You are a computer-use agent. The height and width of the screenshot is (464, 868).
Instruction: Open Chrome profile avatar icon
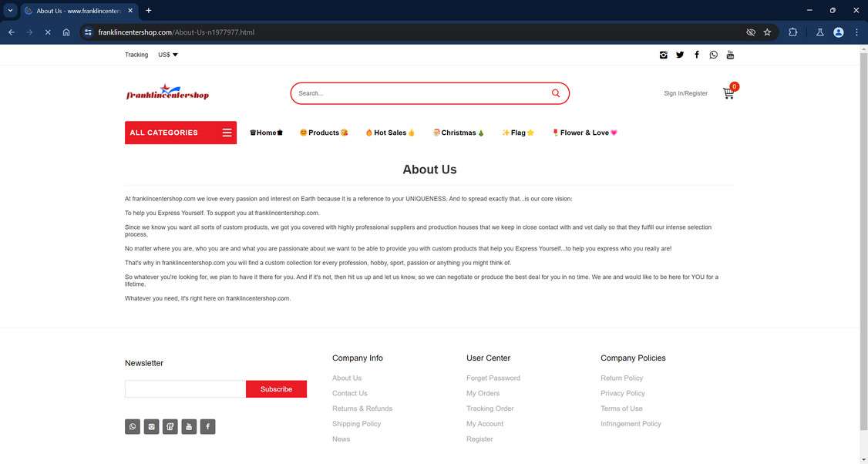(839, 32)
